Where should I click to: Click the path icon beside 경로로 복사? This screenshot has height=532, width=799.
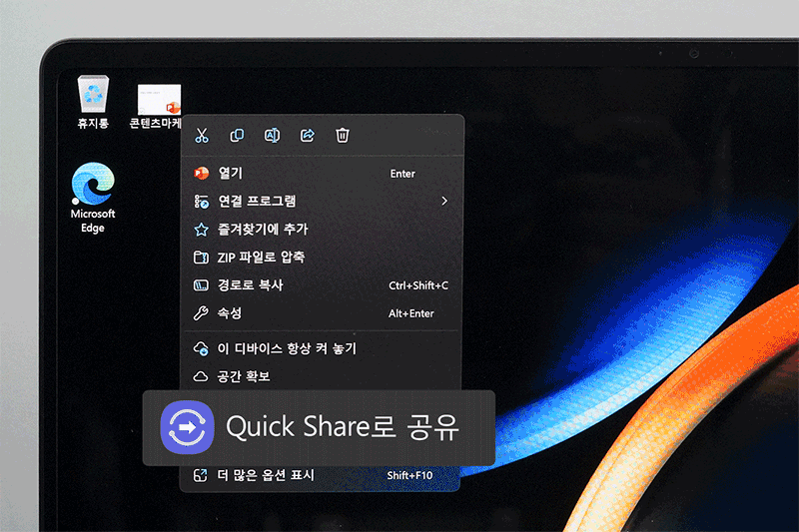tap(202, 285)
